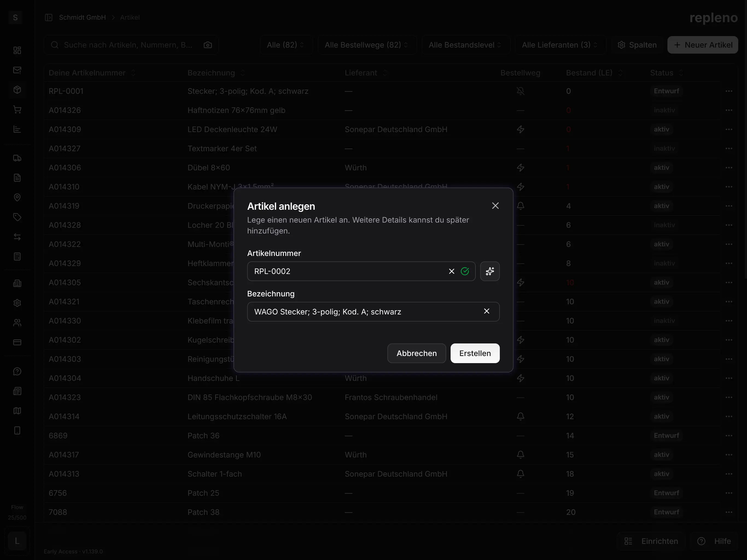Select the package icon for Artikel
Screen dimensions: 747x560
tap(17, 89)
